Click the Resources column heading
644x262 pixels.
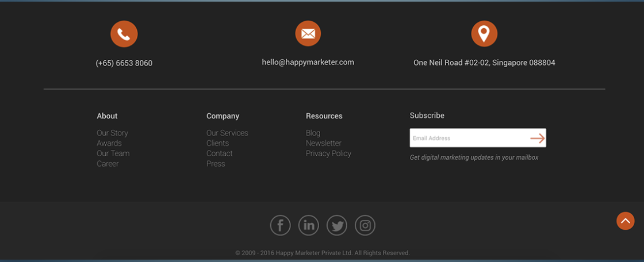tap(324, 116)
